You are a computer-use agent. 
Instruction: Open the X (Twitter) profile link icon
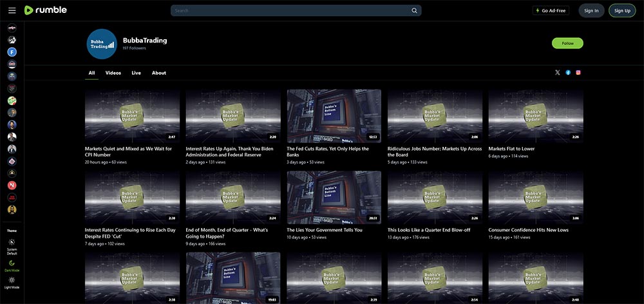(557, 73)
